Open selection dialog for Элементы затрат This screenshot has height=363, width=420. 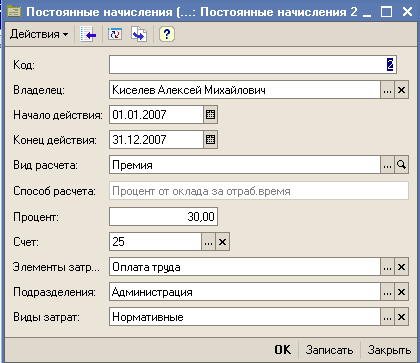387,267
